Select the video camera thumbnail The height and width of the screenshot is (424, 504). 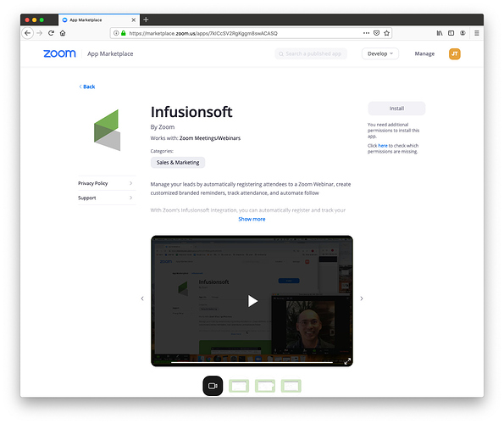pos(213,386)
